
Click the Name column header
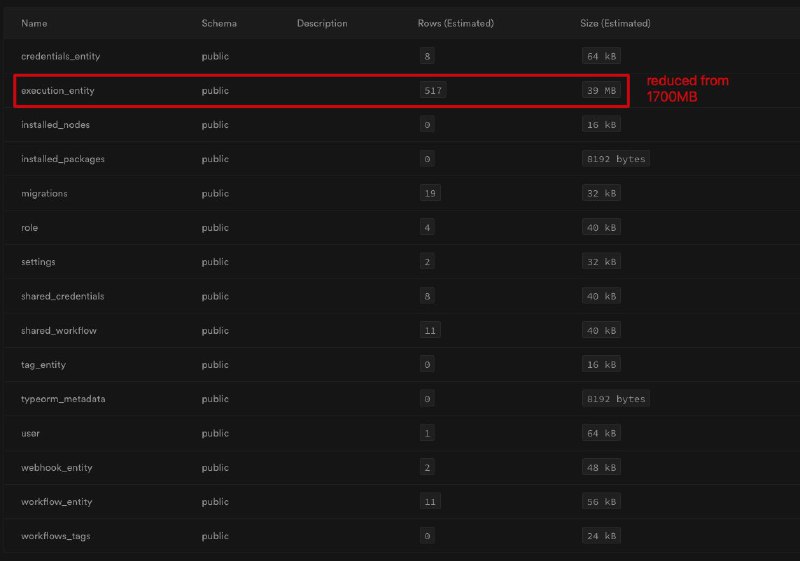34,23
